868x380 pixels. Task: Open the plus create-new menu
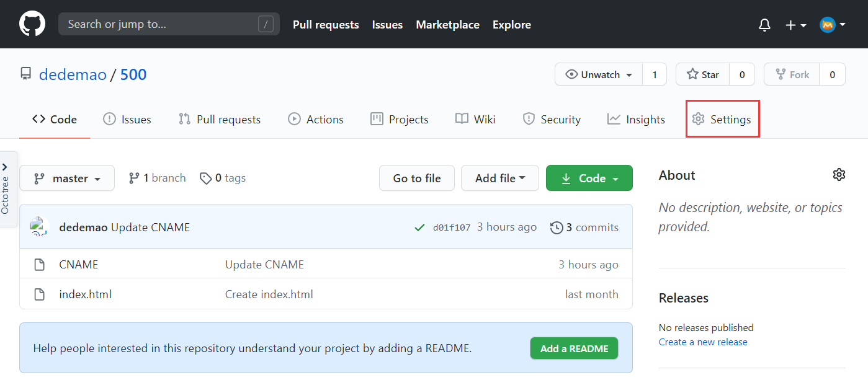(795, 25)
